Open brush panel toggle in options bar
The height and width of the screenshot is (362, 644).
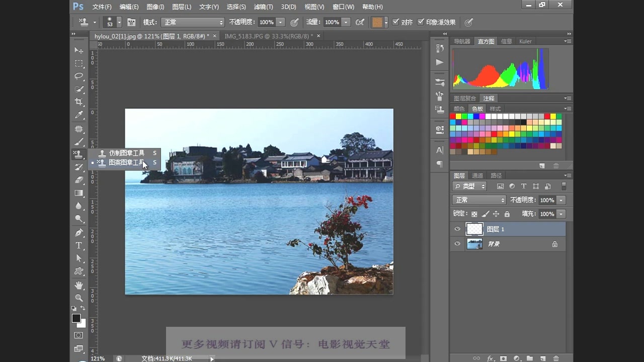[x=131, y=22]
